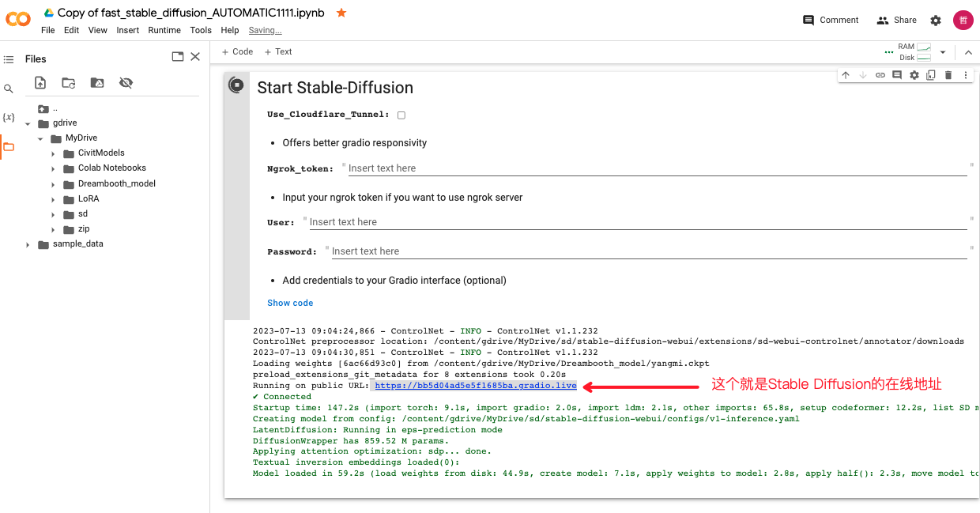Open file search in the sidebar
Image resolution: width=980 pixels, height=513 pixels.
(9, 88)
